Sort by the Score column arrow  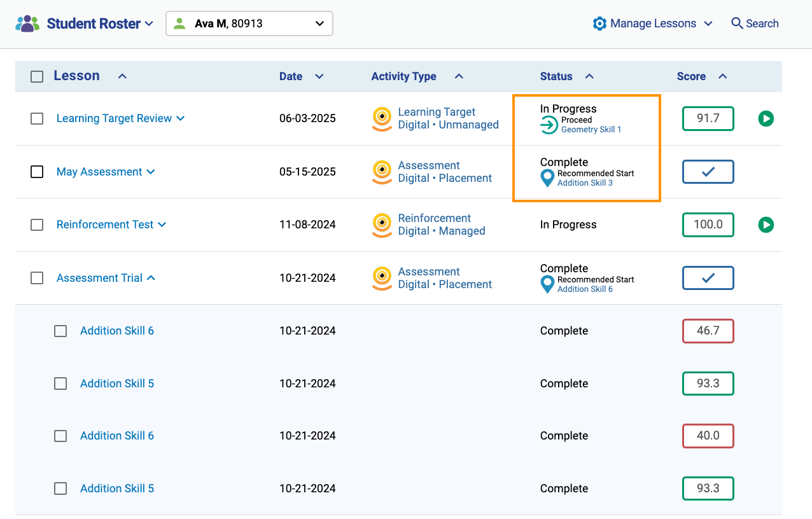(722, 76)
